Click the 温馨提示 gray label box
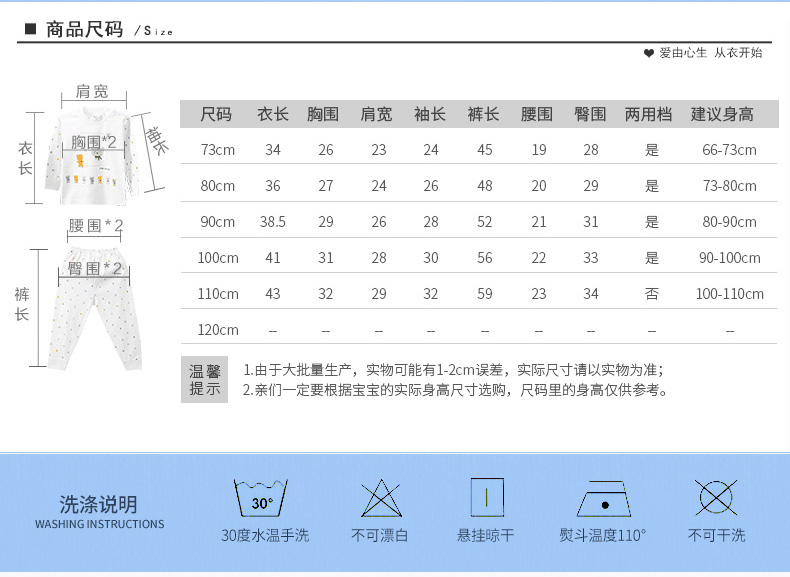 coord(205,380)
